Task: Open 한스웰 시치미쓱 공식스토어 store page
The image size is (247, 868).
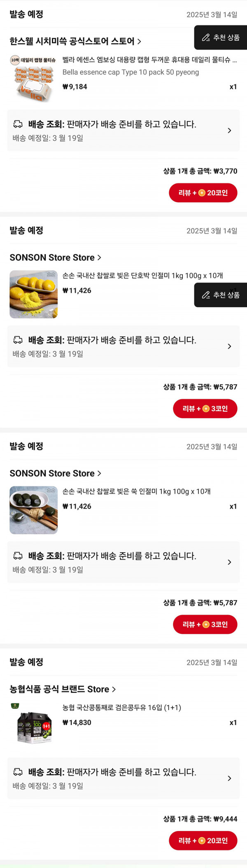Action: [75, 41]
